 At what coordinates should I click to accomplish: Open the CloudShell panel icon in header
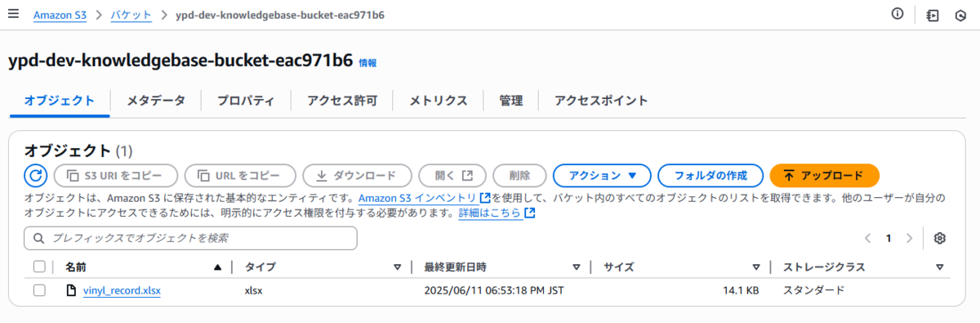pyautogui.click(x=933, y=15)
